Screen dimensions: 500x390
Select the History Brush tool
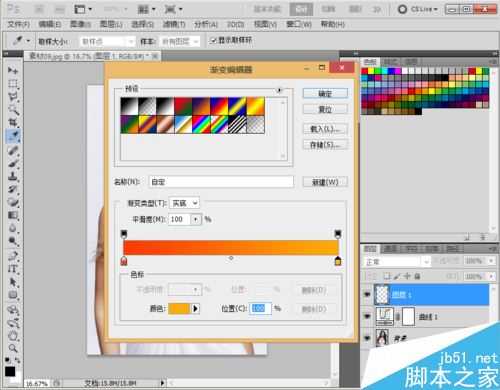[x=13, y=189]
